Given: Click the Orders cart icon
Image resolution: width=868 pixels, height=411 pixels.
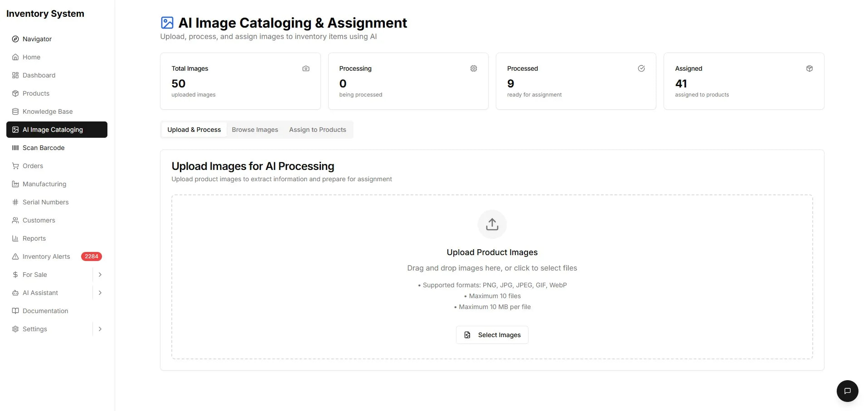Looking at the screenshot, I should 15,166.
